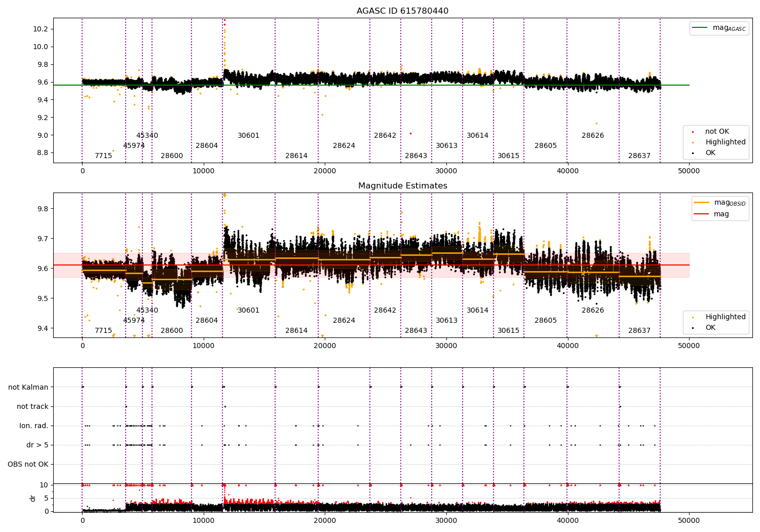Click OBSID label 28642 in Magnitude Estimates plot
The height and width of the screenshot is (532, 760).
click(x=385, y=311)
